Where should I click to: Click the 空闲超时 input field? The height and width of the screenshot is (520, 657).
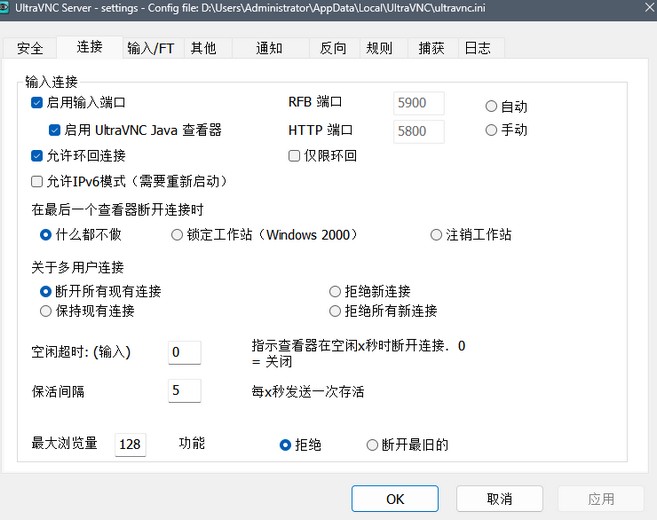(x=185, y=352)
